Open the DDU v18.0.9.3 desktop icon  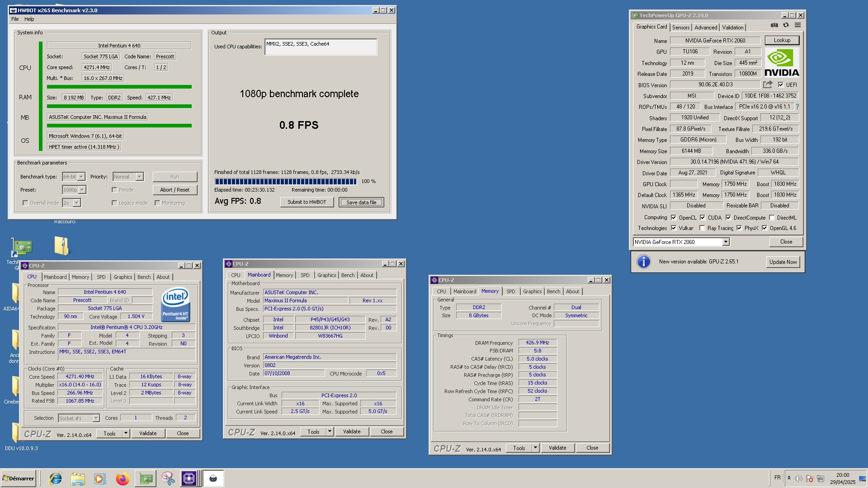[15, 432]
